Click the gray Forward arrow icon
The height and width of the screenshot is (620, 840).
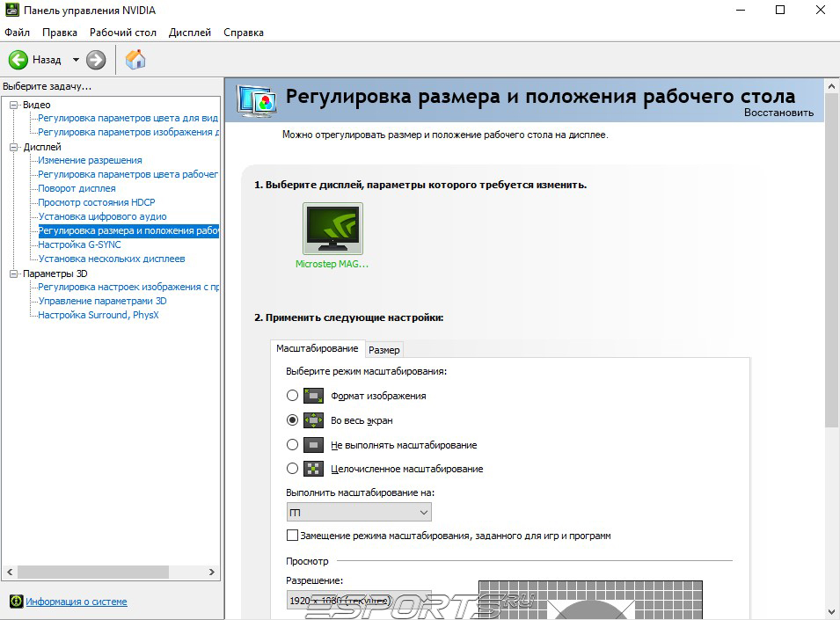click(96, 60)
